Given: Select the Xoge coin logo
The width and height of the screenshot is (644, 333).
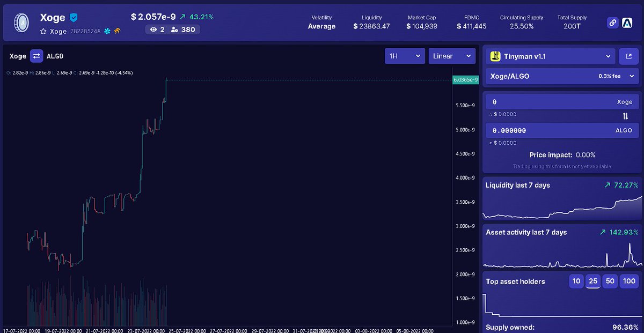Looking at the screenshot, I should pos(21,23).
